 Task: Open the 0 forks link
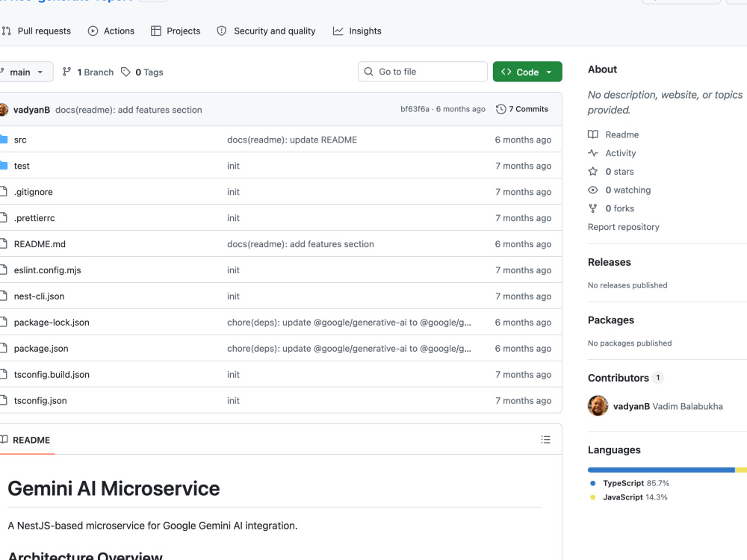click(620, 208)
